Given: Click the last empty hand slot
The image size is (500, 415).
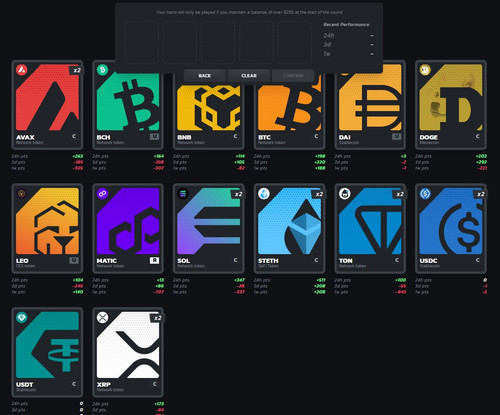Looking at the screenshot, I should (294, 42).
